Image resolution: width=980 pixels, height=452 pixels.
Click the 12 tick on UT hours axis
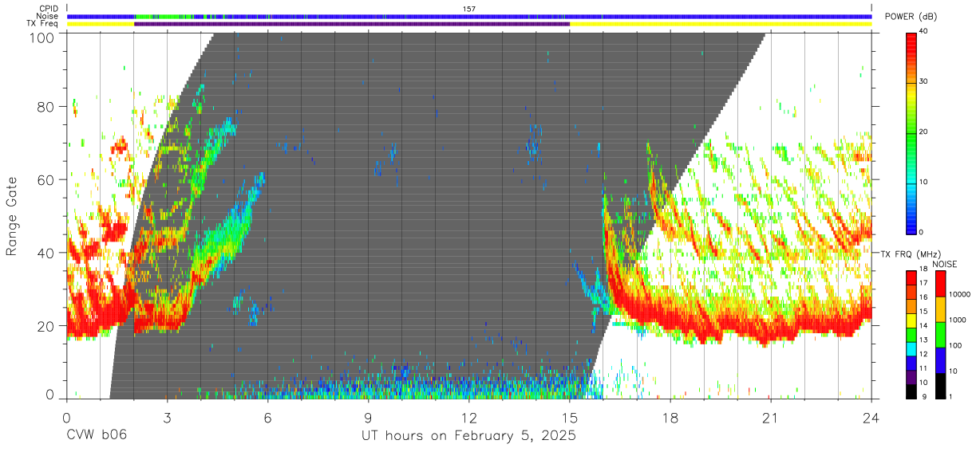pos(468,417)
